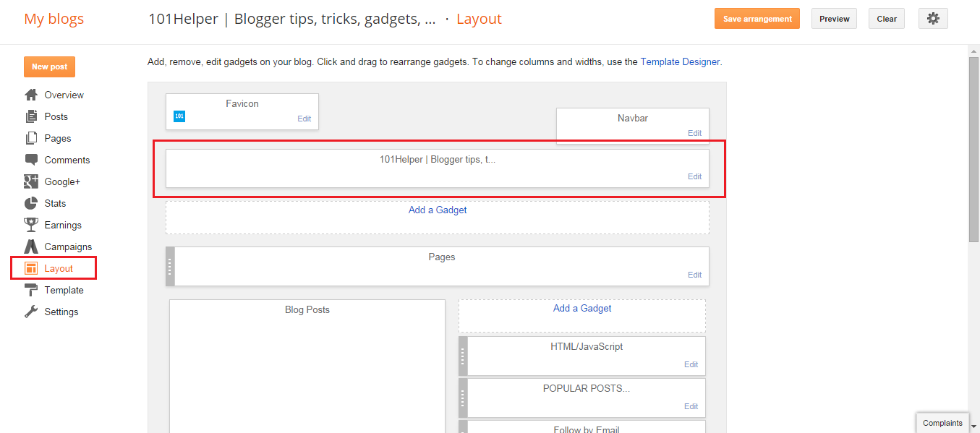Click the New post button
The height and width of the screenshot is (433, 980).
49,67
